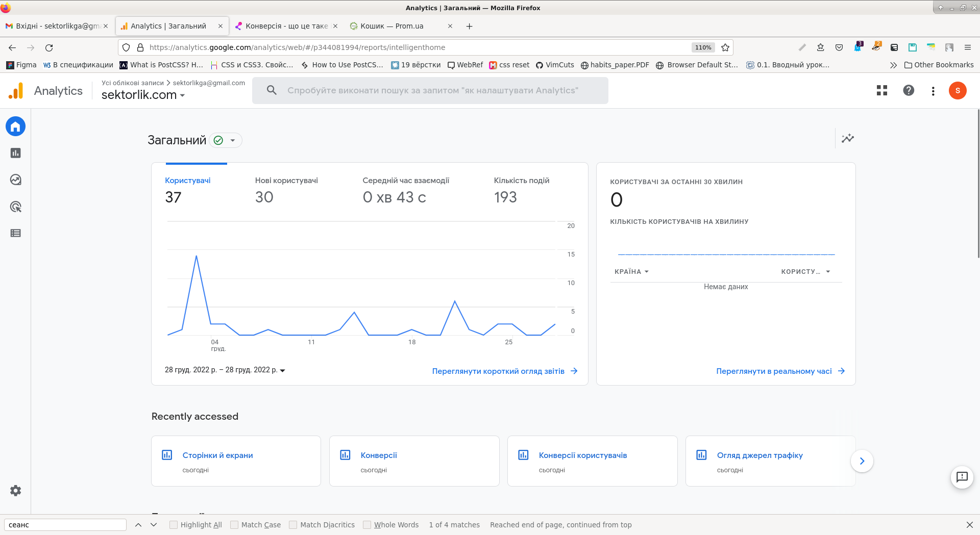Open the sektorlik.com property selector
This screenshot has width=980, height=535.
[143, 95]
